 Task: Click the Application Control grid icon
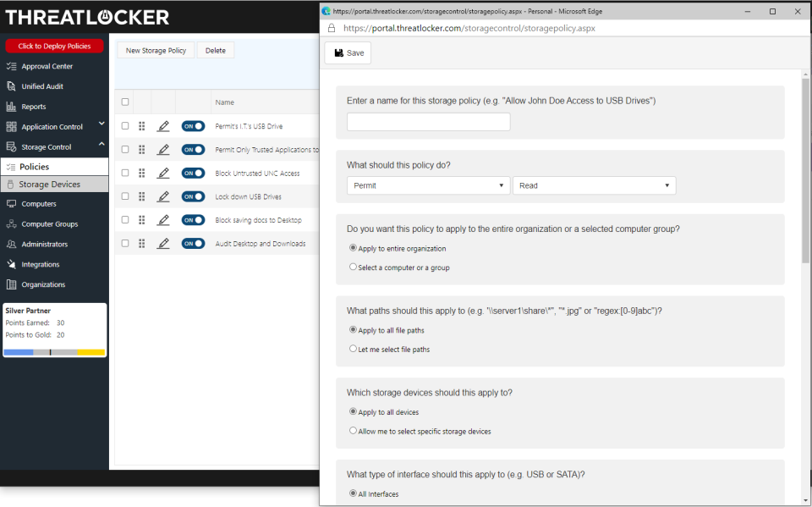[11, 126]
